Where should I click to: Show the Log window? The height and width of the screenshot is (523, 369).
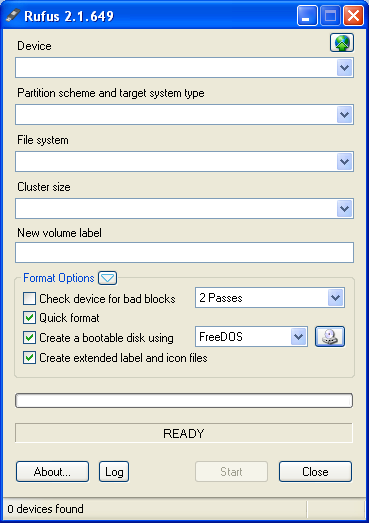(x=114, y=472)
